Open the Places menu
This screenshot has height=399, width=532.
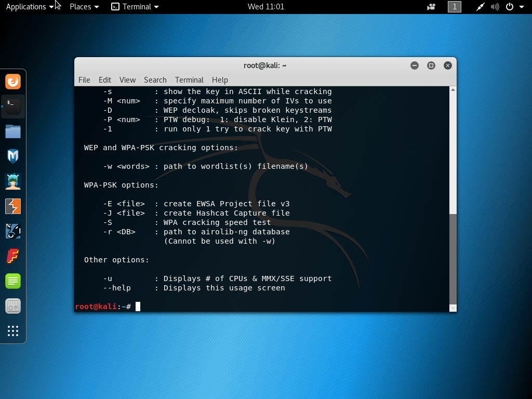(x=84, y=7)
